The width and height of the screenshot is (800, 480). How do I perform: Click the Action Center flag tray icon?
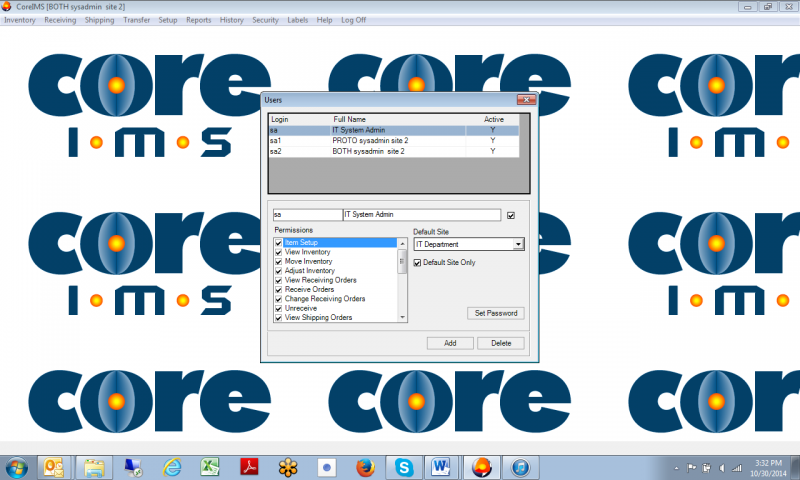(x=691, y=468)
